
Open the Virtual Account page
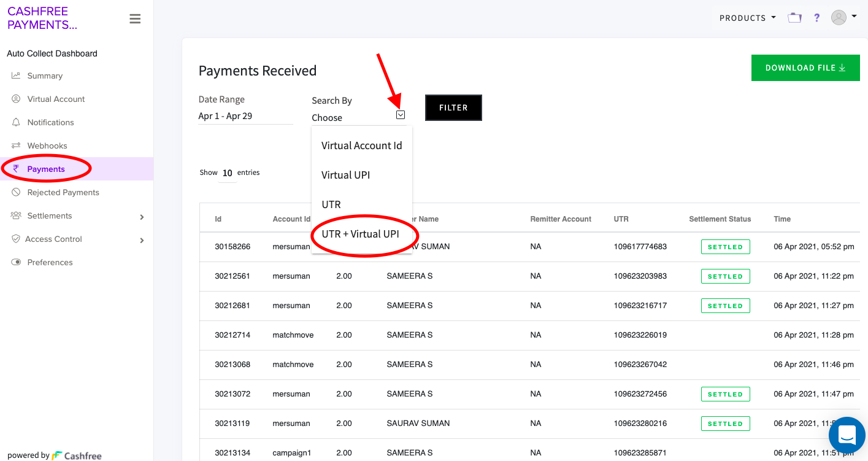click(56, 99)
